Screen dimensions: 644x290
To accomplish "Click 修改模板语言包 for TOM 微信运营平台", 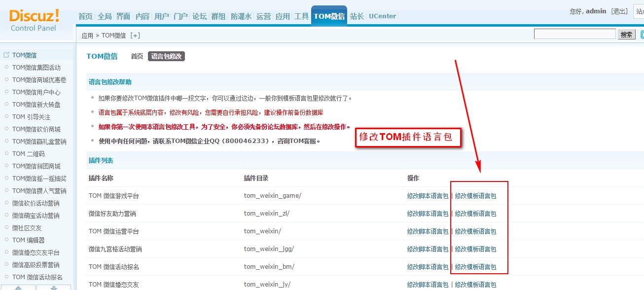I will point(475,231).
